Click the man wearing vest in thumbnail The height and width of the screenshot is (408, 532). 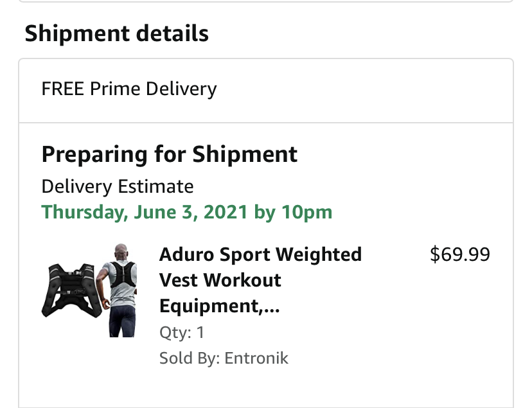[x=118, y=290]
